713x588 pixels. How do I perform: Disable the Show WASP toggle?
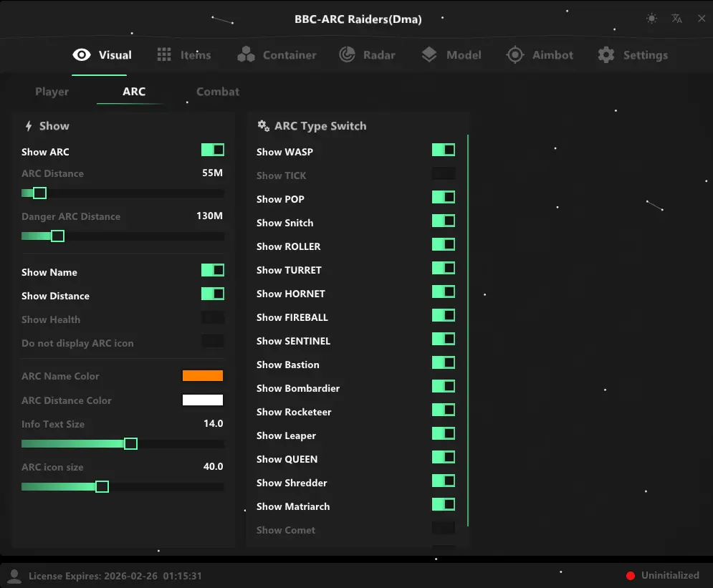pyautogui.click(x=443, y=149)
